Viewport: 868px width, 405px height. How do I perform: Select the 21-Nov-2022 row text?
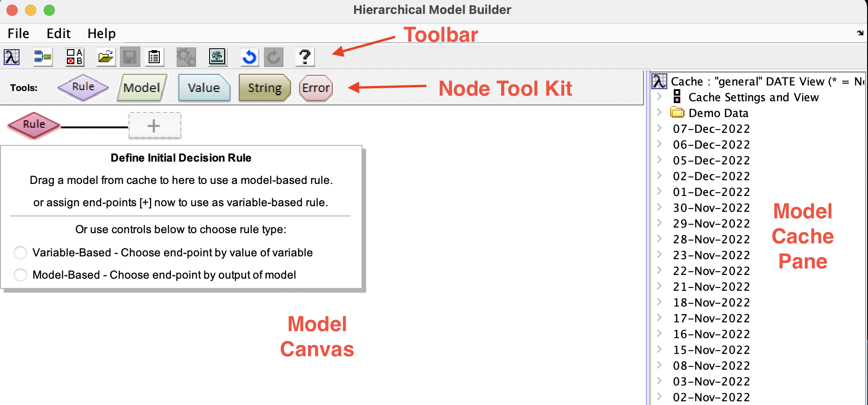711,287
